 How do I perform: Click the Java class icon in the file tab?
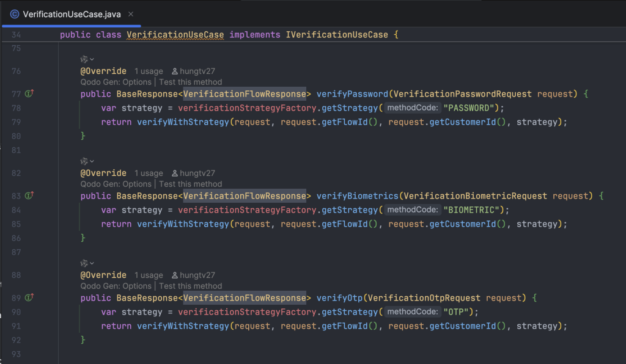click(x=15, y=15)
